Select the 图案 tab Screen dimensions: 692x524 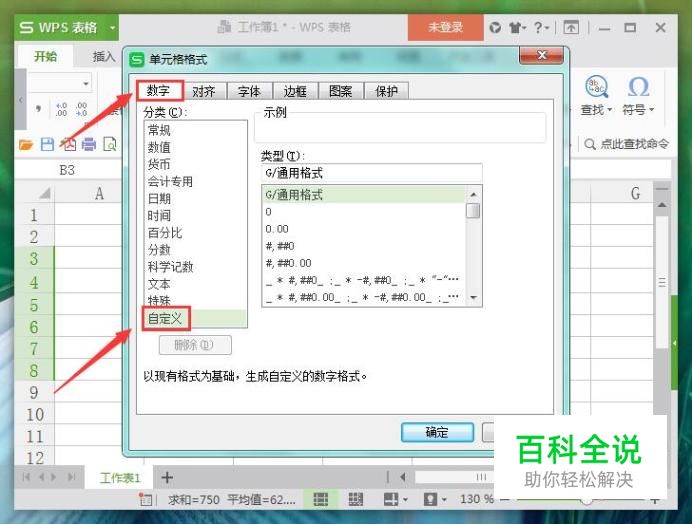341,91
